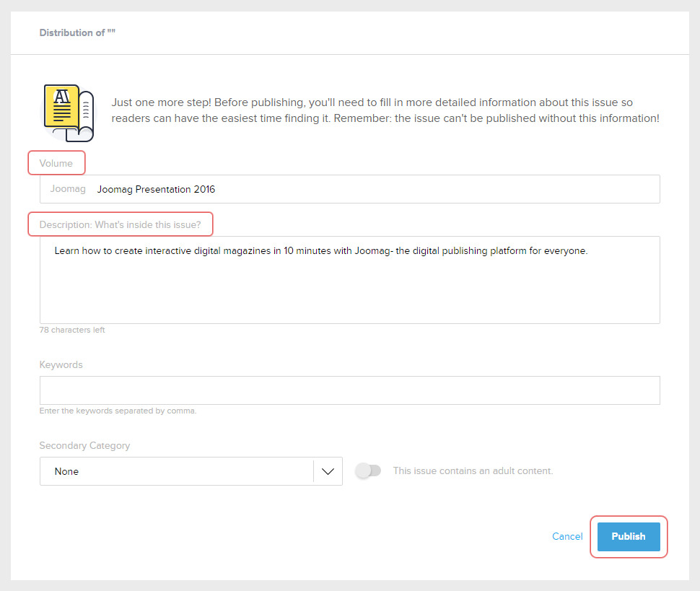Click the 'Description: What's inside this issue?' label
The width and height of the screenshot is (700, 591).
click(x=120, y=224)
